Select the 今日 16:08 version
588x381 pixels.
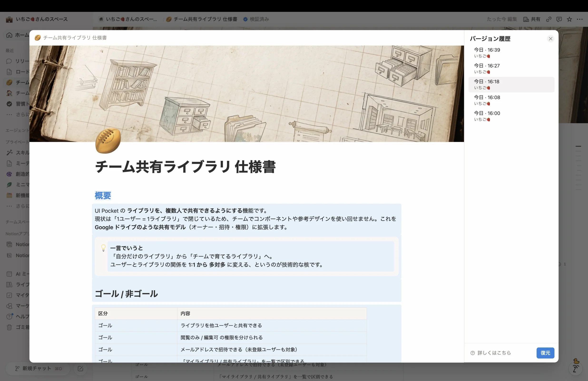pos(511,100)
